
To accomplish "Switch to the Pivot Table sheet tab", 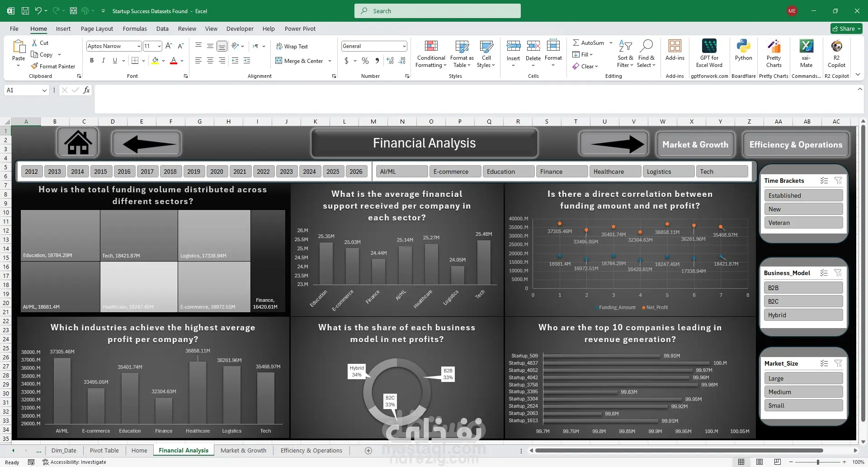I will tap(104, 450).
